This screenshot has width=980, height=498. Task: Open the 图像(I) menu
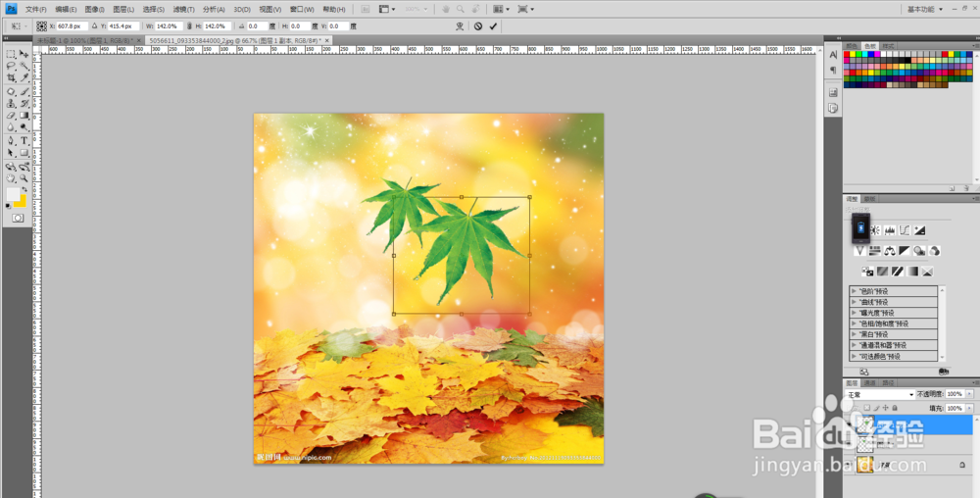pyautogui.click(x=94, y=10)
